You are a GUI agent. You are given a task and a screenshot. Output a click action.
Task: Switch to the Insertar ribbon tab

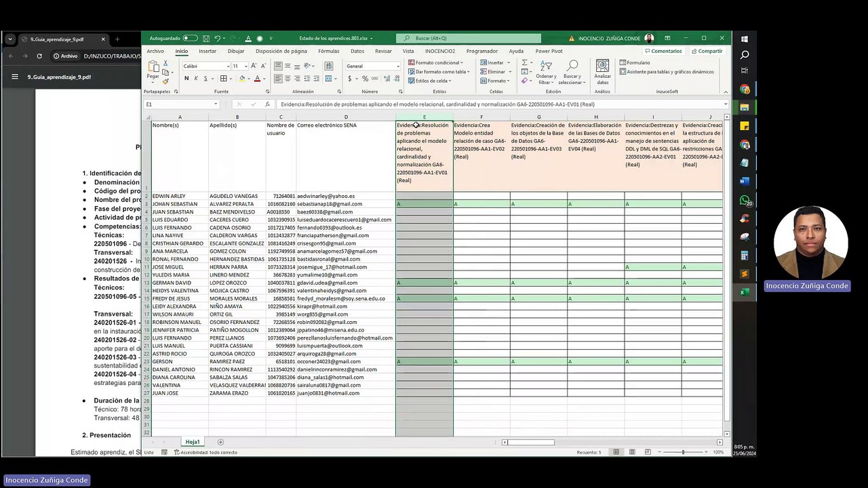pos(208,51)
